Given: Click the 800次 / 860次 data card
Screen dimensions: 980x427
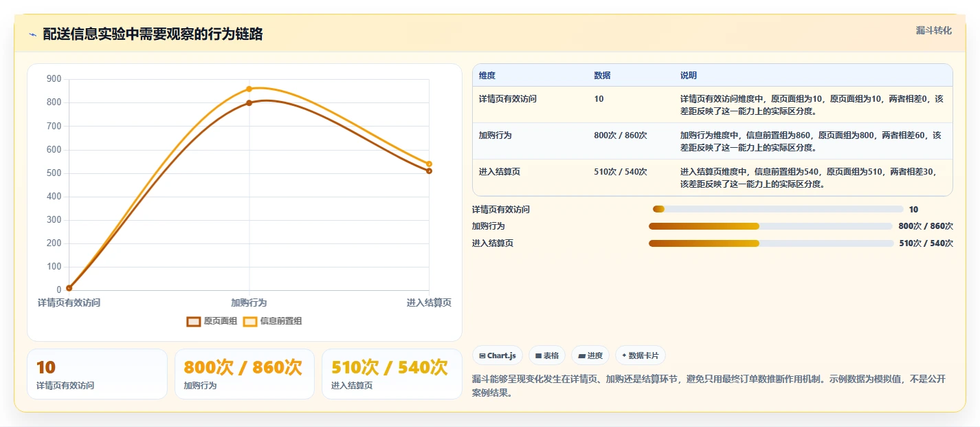Looking at the screenshot, I should pos(245,374).
